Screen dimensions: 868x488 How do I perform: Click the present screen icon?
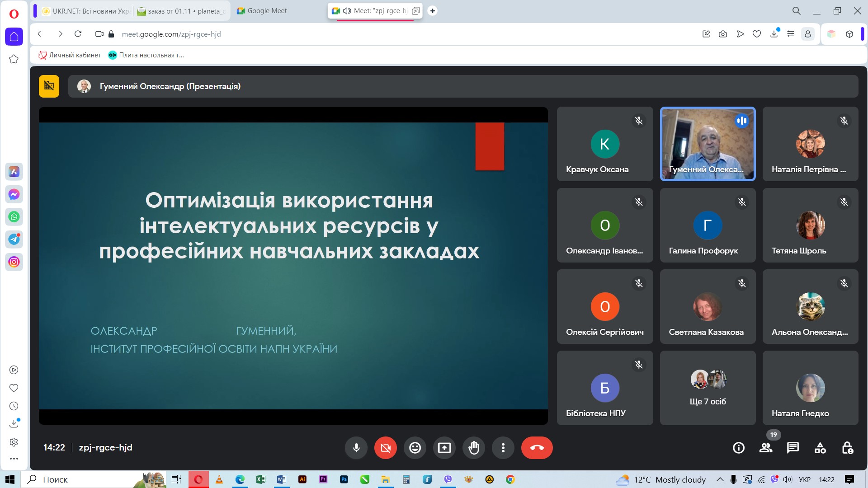click(444, 448)
